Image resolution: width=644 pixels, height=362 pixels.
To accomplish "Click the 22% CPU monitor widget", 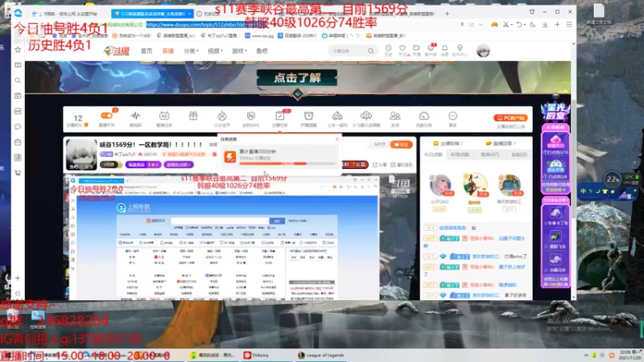I will pos(613,179).
